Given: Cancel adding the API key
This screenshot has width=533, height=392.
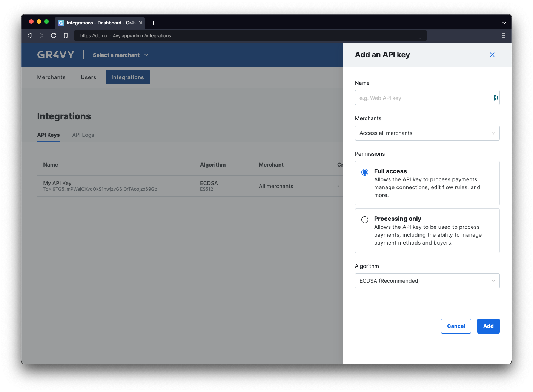Looking at the screenshot, I should [x=456, y=326].
